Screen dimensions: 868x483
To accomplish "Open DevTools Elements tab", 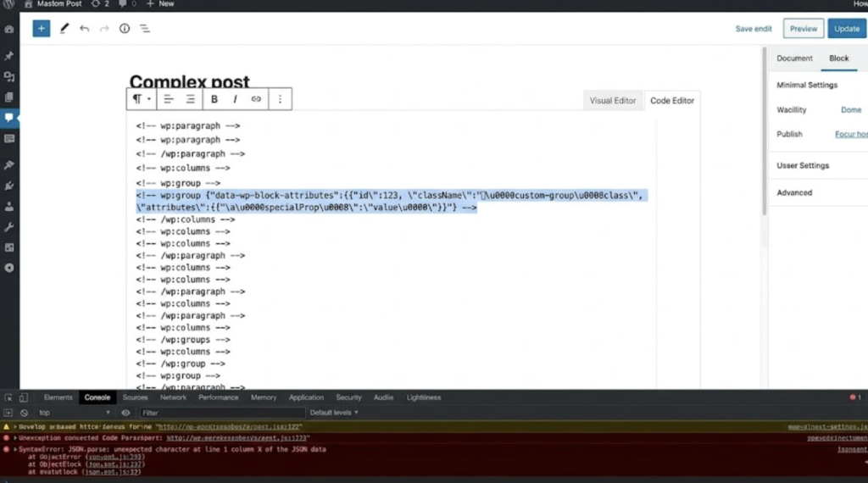I will point(58,397).
